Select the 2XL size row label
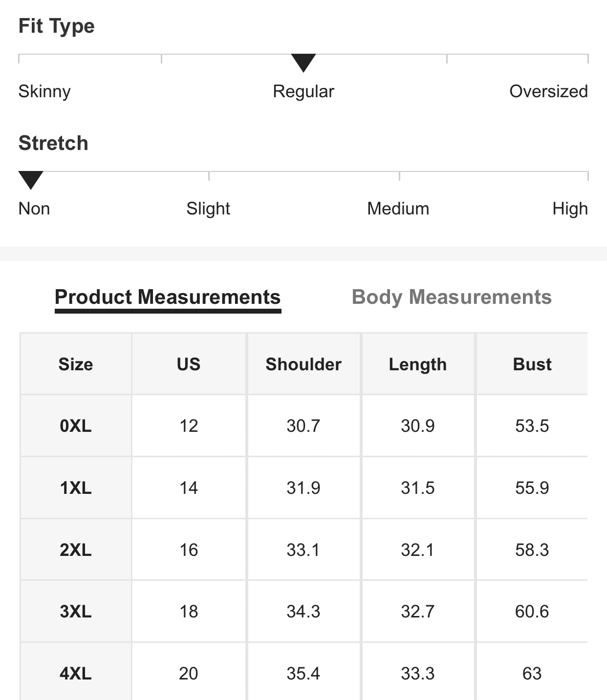 (76, 550)
